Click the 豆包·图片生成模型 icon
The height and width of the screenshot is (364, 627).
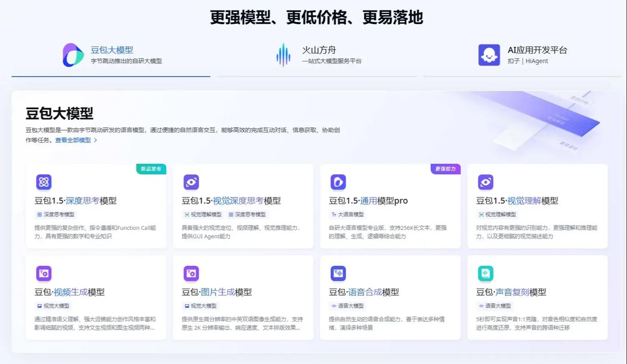coord(191,273)
